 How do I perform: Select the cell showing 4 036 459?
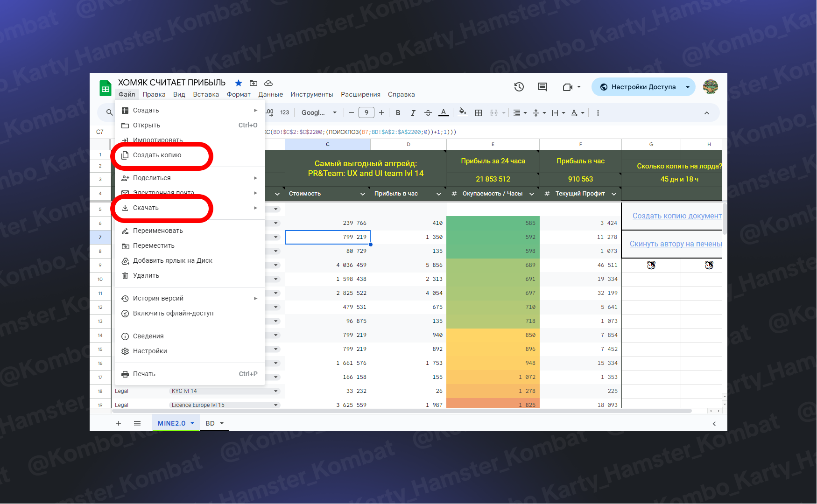tap(328, 265)
